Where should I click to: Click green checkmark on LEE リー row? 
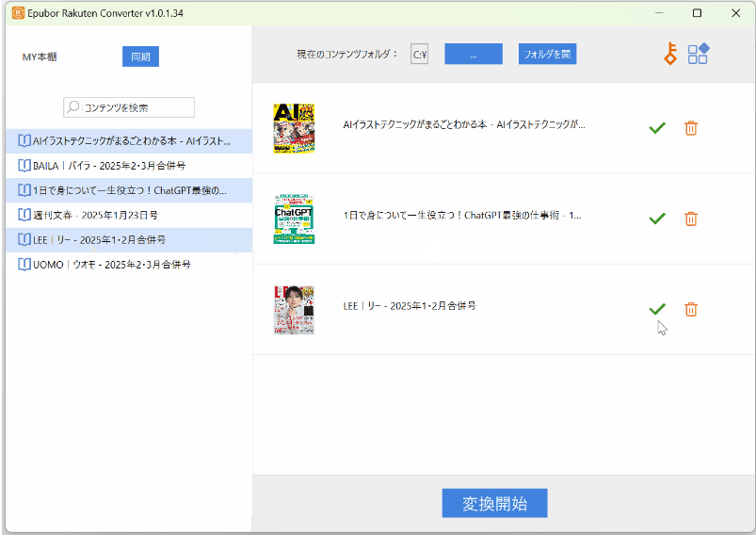tap(657, 309)
